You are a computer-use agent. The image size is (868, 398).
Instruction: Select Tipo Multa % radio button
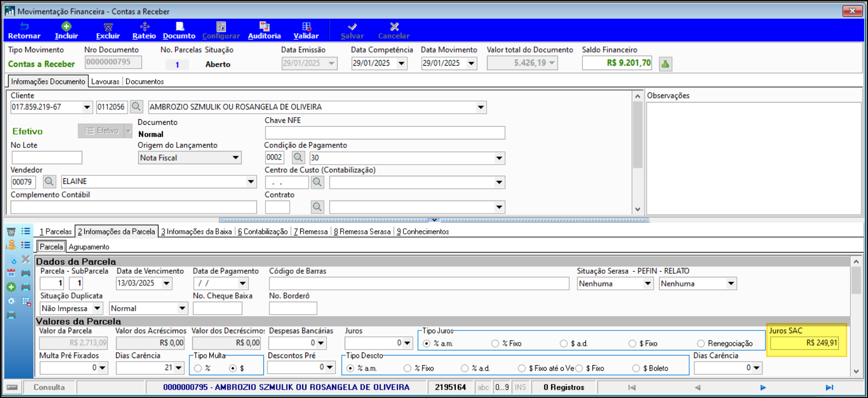point(198,368)
